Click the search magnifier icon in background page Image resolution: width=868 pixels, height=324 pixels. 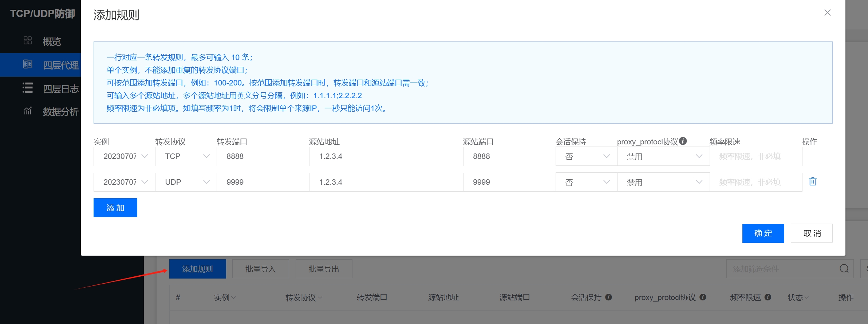tap(844, 269)
